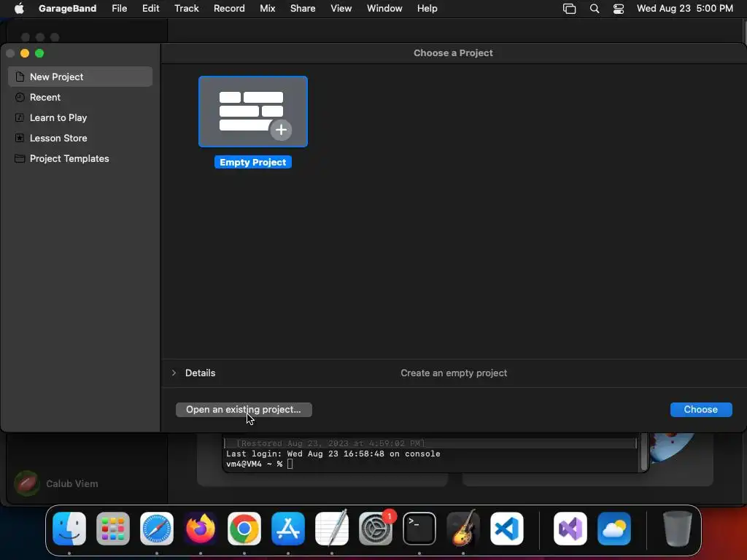747x560 pixels.
Task: Open Visual Studio Code from the Dock
Action: pos(507,529)
